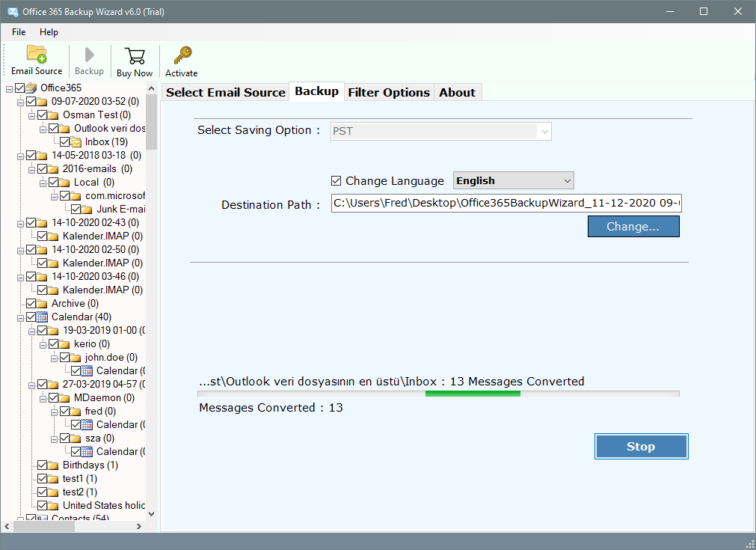Click the app icon in the title bar
The image size is (756, 550).
tap(13, 11)
